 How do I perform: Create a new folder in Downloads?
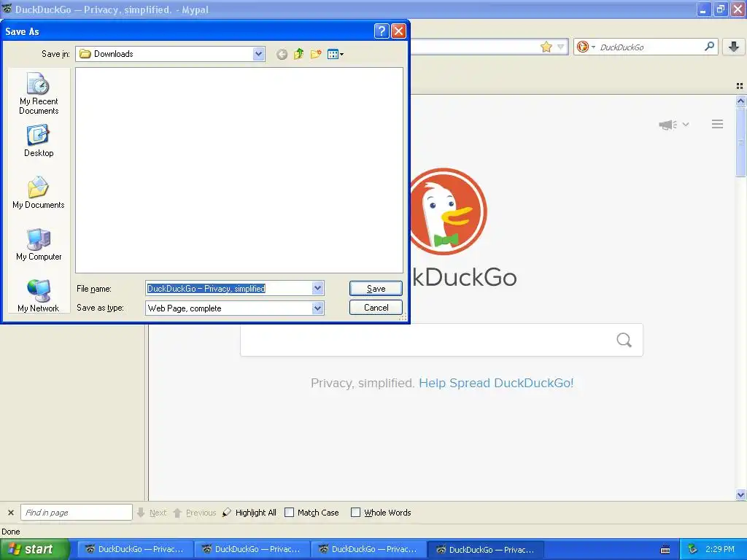316,54
